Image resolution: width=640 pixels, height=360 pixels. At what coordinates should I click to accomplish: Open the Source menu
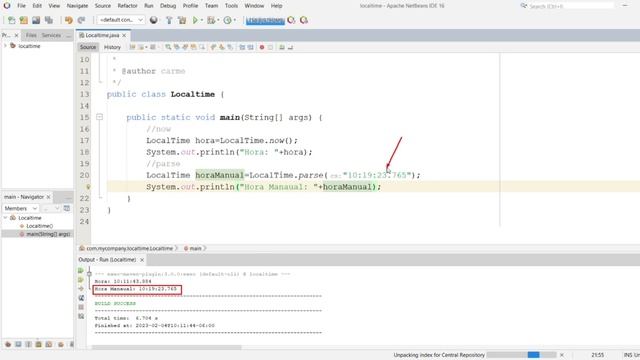click(x=102, y=6)
